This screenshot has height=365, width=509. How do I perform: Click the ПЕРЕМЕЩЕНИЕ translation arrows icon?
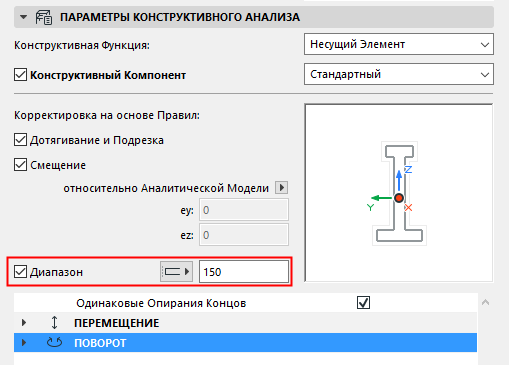54,323
